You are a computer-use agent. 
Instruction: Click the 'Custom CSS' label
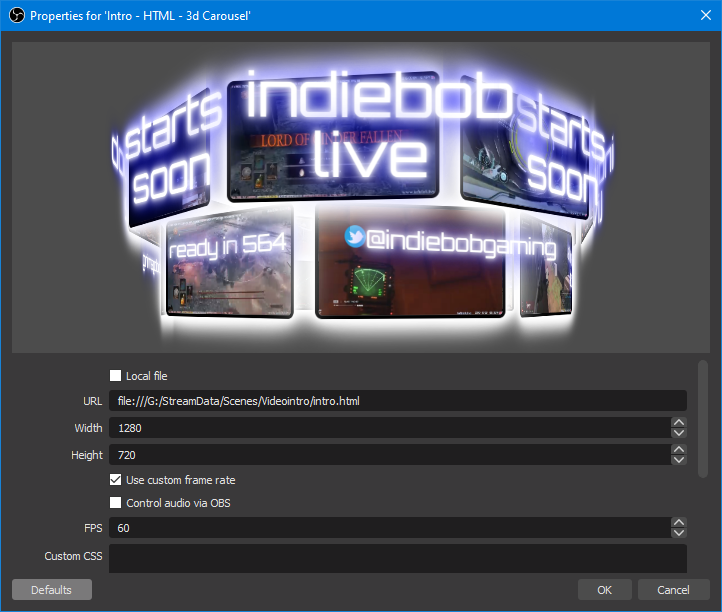(x=73, y=556)
